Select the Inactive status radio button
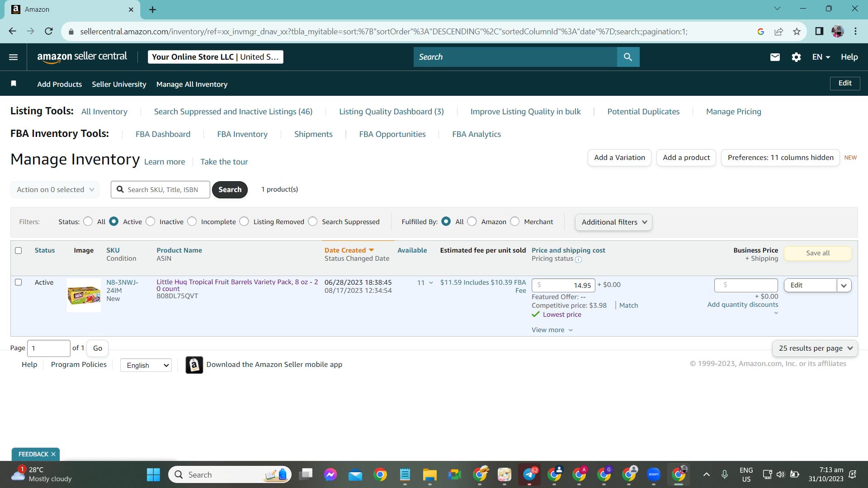 [151, 221]
